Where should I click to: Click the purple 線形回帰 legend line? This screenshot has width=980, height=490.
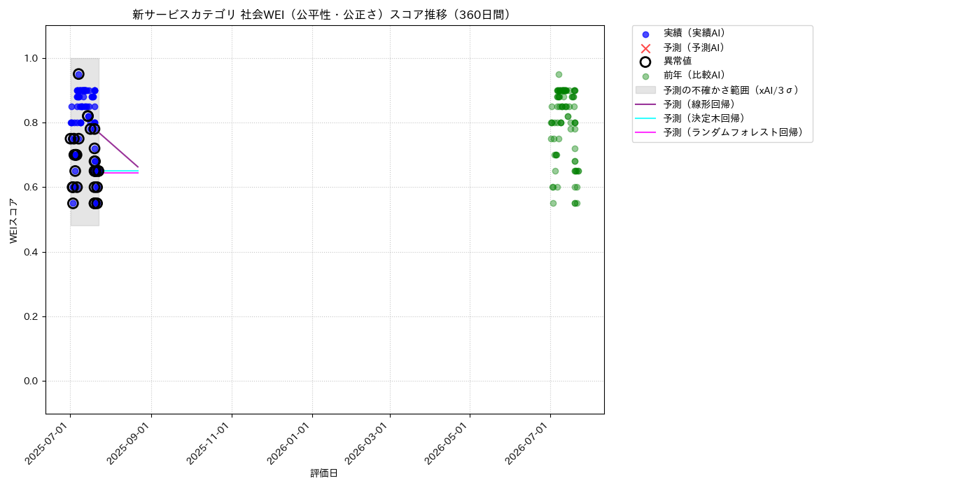coord(645,104)
